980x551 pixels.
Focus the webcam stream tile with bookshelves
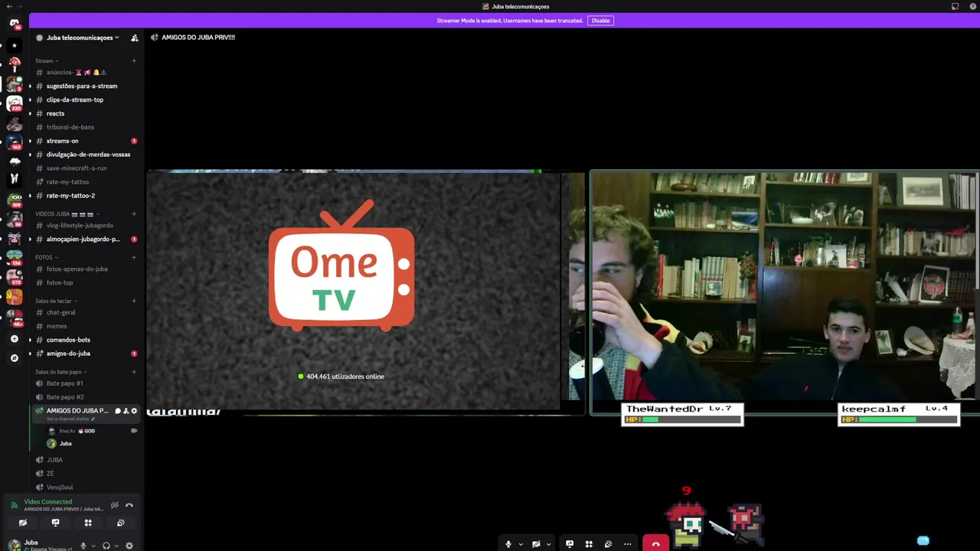[x=784, y=292]
